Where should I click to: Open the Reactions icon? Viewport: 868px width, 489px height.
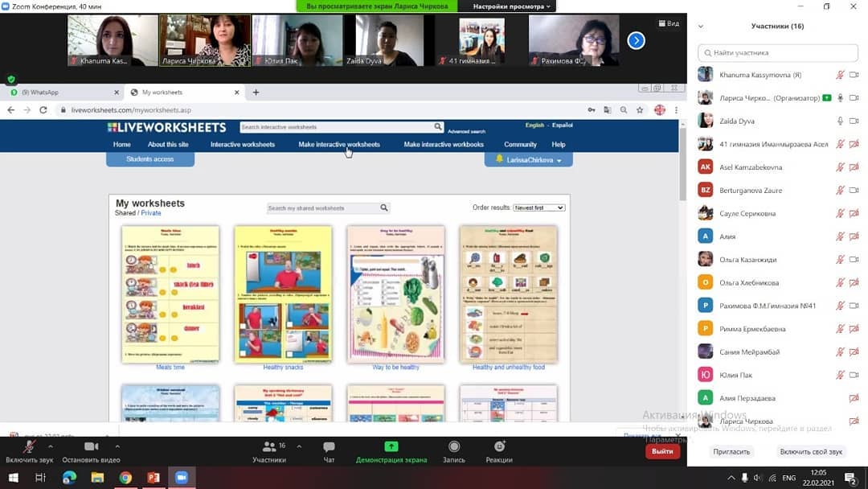point(499,446)
